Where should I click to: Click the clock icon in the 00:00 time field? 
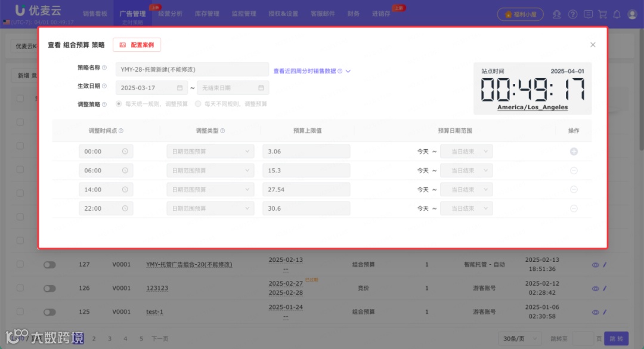(x=126, y=151)
